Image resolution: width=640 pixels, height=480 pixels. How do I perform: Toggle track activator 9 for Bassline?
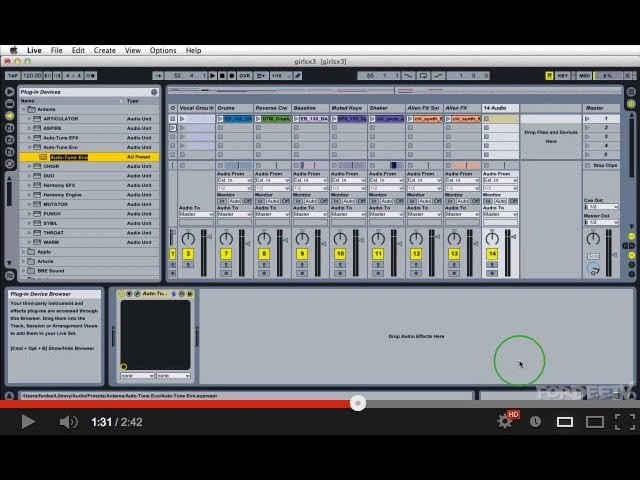(302, 253)
